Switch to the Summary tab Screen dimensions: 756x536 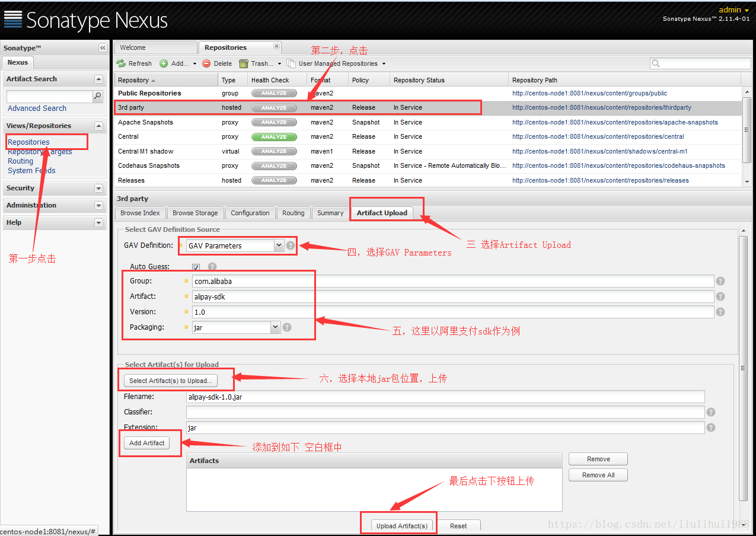[330, 213]
